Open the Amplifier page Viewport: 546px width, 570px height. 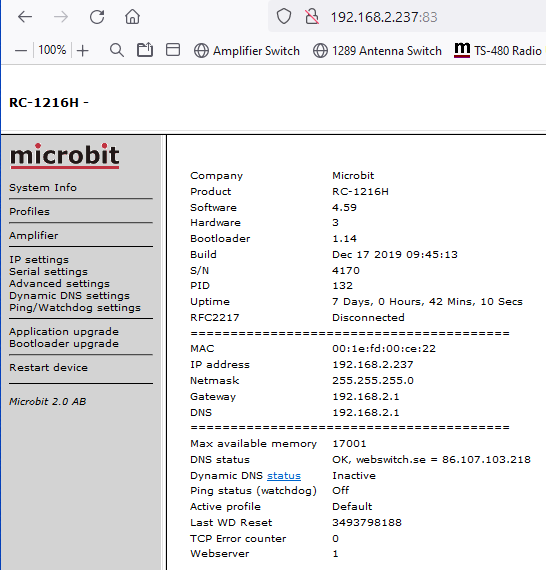pos(34,236)
